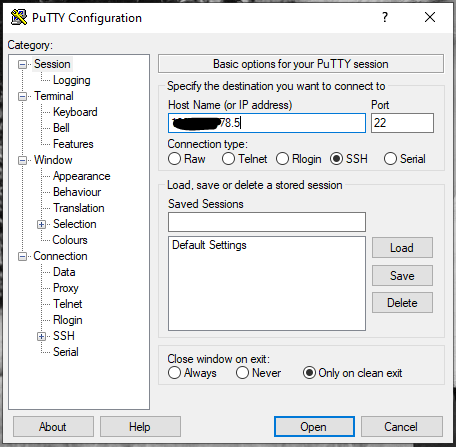Select the Raw connection type
The width and height of the screenshot is (456, 447).
(x=174, y=159)
